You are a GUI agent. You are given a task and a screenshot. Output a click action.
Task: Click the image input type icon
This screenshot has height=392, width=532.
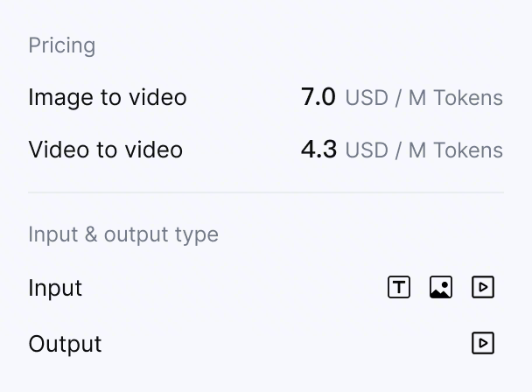[x=441, y=287]
